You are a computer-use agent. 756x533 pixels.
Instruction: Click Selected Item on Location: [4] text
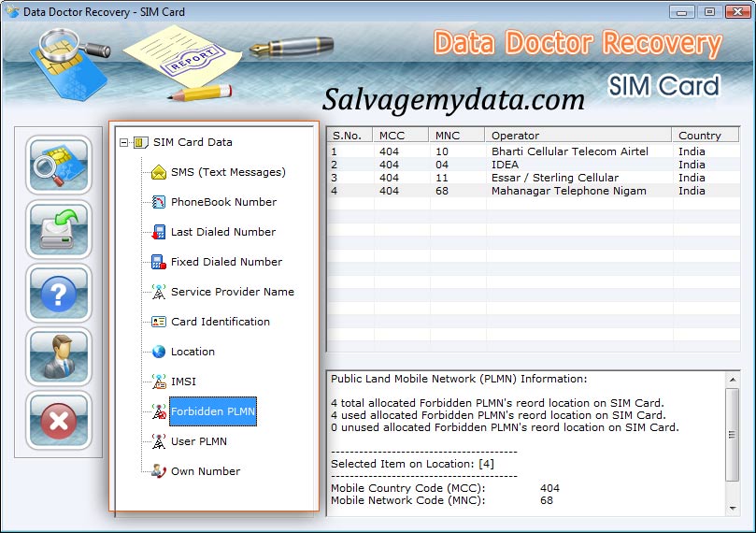pos(412,464)
